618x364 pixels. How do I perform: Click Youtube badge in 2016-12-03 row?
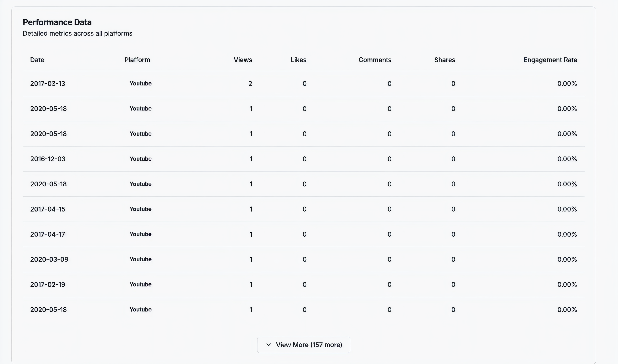pyautogui.click(x=141, y=159)
